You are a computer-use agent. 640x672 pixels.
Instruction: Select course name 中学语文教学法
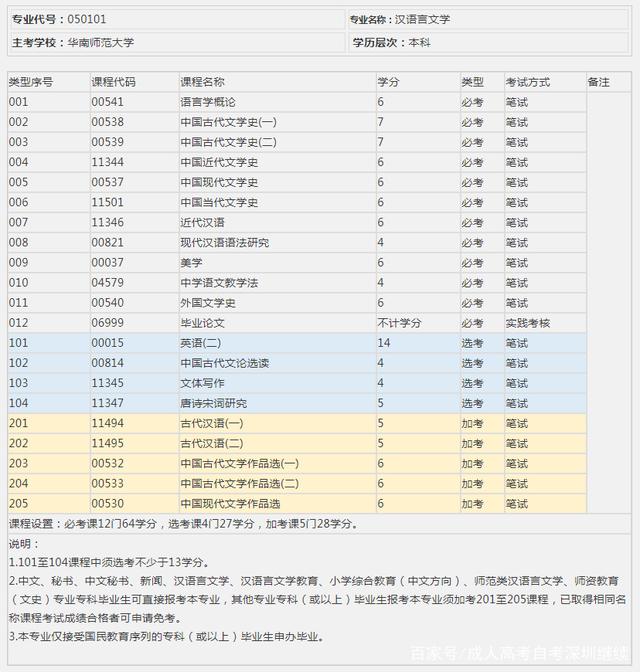point(219,283)
